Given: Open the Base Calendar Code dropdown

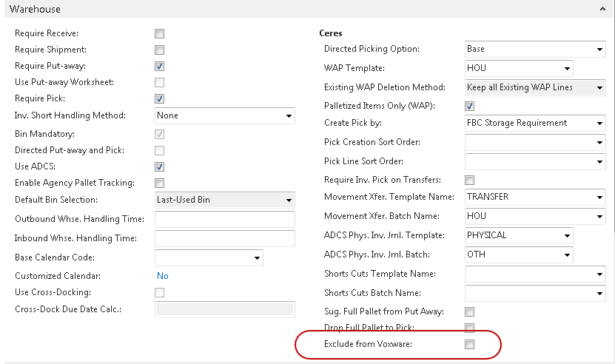Looking at the screenshot, I should pos(256,257).
